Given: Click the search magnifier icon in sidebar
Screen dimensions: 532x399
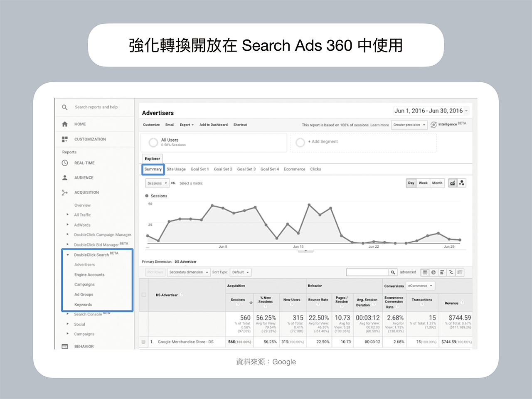Looking at the screenshot, I should click(64, 107).
